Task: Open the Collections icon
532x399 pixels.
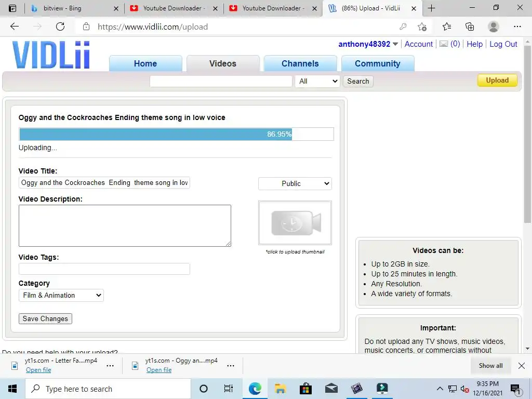Action: pyautogui.click(x=470, y=26)
